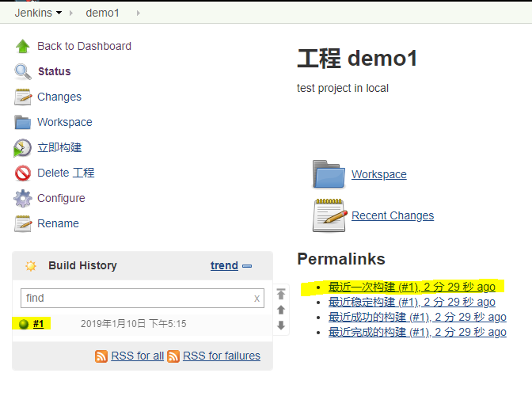
Task: Click the green success ball for build #1
Action: click(x=24, y=325)
